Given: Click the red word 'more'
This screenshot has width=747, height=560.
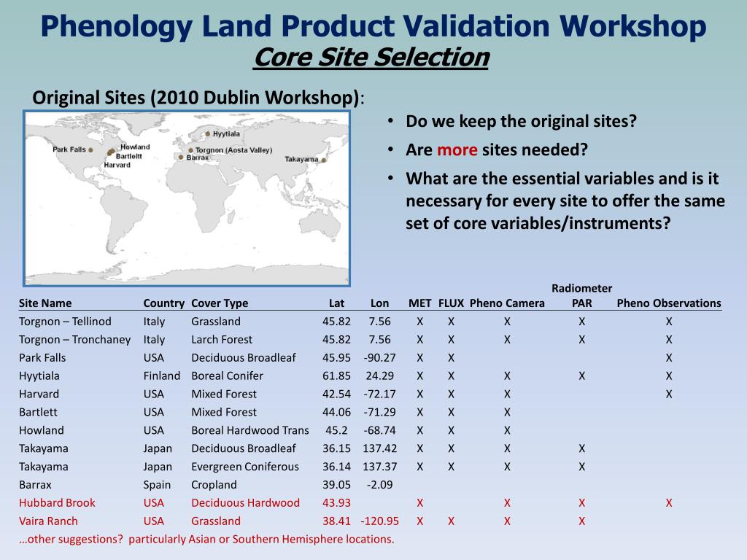Looking at the screenshot, I should click(x=457, y=150).
